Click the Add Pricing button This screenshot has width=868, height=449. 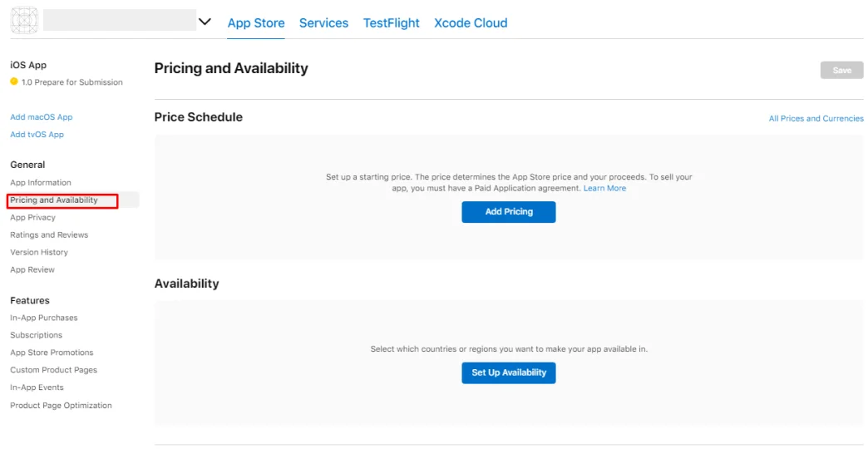(x=509, y=211)
